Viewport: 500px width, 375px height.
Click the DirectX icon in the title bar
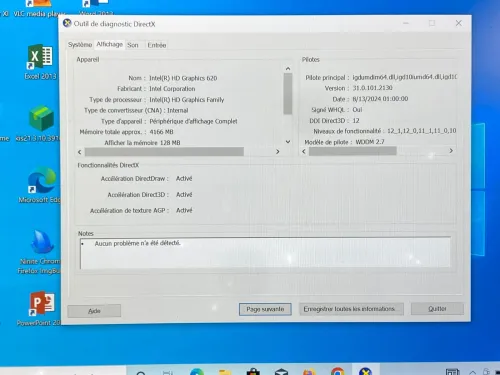(67, 23)
